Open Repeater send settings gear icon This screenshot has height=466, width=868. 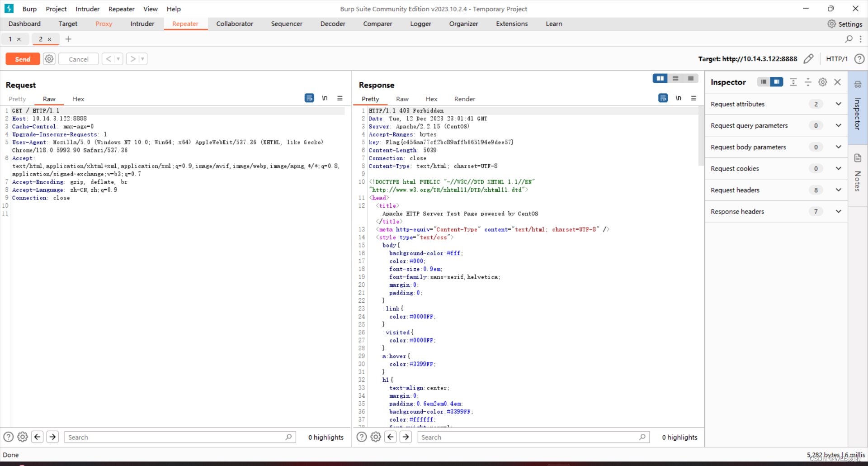pos(49,59)
